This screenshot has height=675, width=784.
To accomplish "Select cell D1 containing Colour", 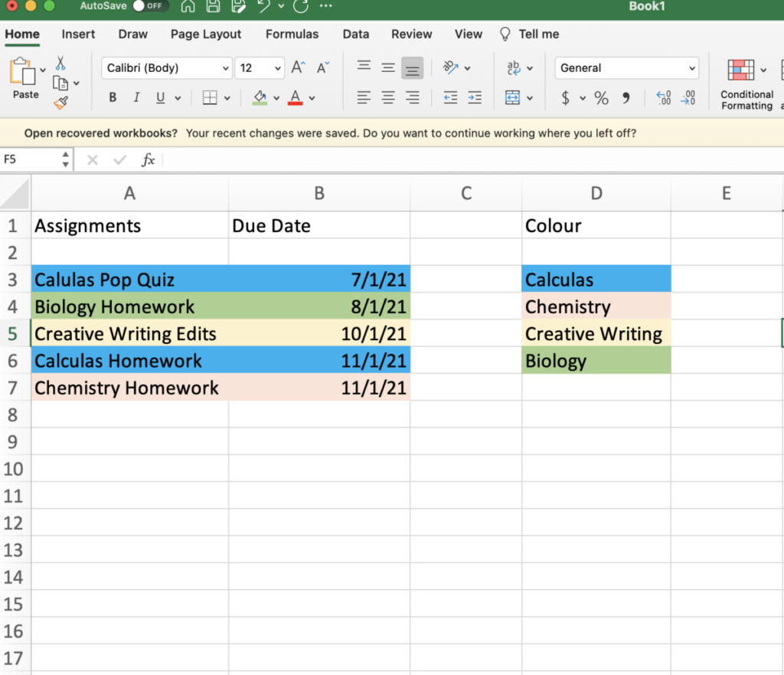I will pos(596,225).
